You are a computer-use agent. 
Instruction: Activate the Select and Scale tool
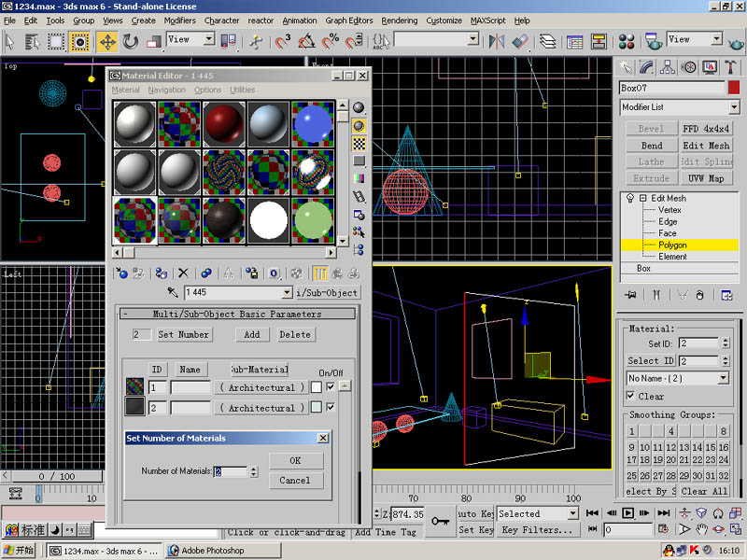coord(153,42)
